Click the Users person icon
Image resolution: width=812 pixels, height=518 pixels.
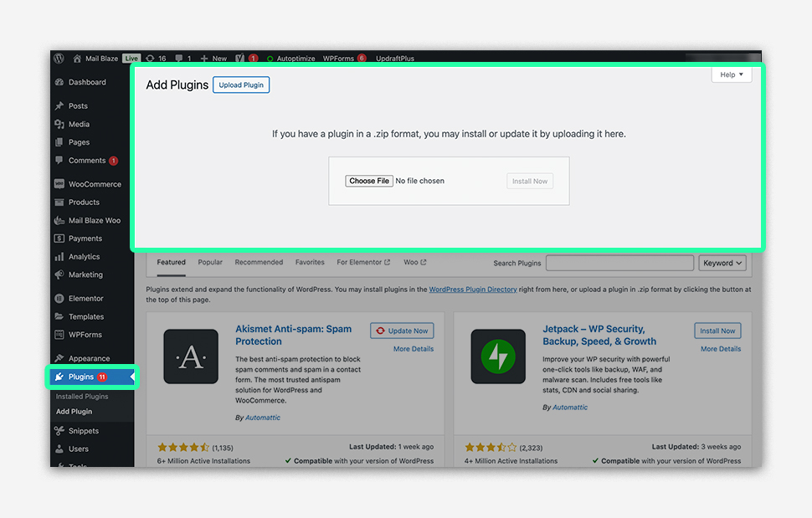59,449
